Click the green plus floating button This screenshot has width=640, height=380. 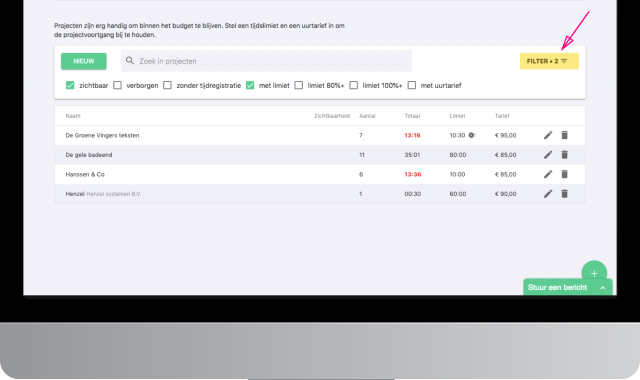[594, 273]
